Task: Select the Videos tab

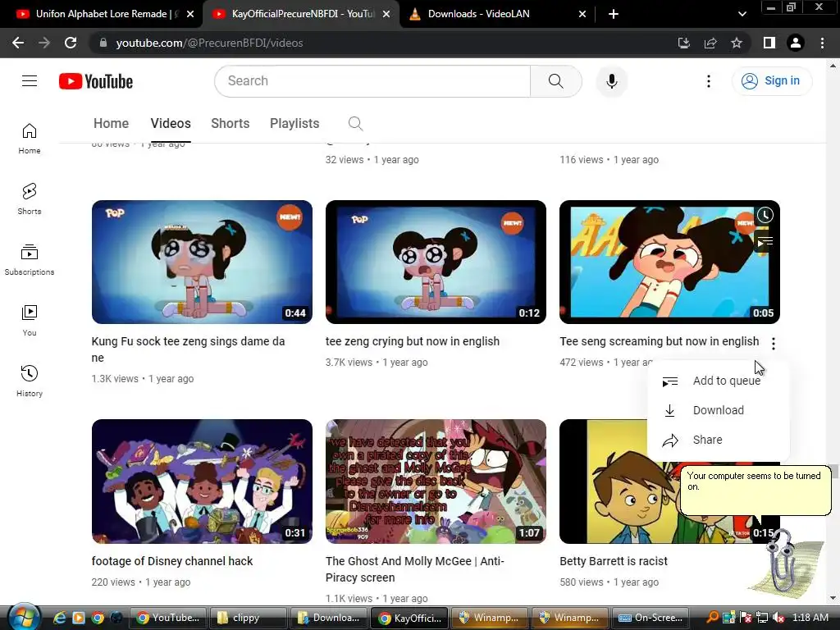Action: [171, 123]
